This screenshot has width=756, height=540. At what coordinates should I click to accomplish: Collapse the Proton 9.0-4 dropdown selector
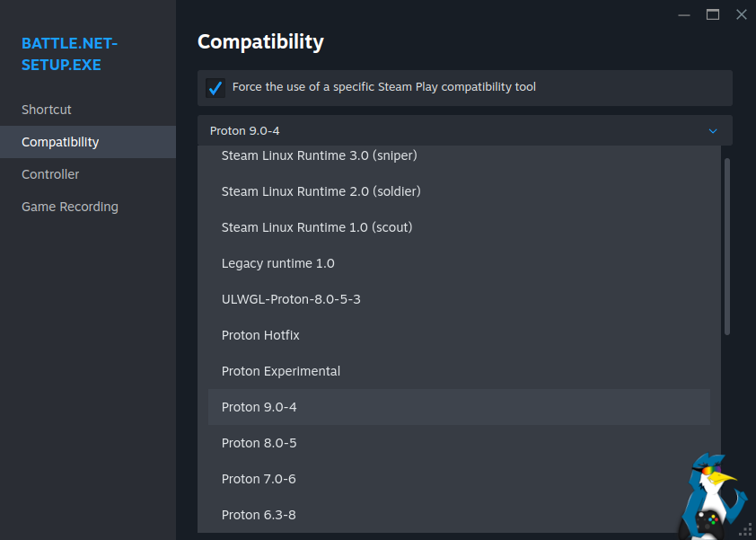464,131
